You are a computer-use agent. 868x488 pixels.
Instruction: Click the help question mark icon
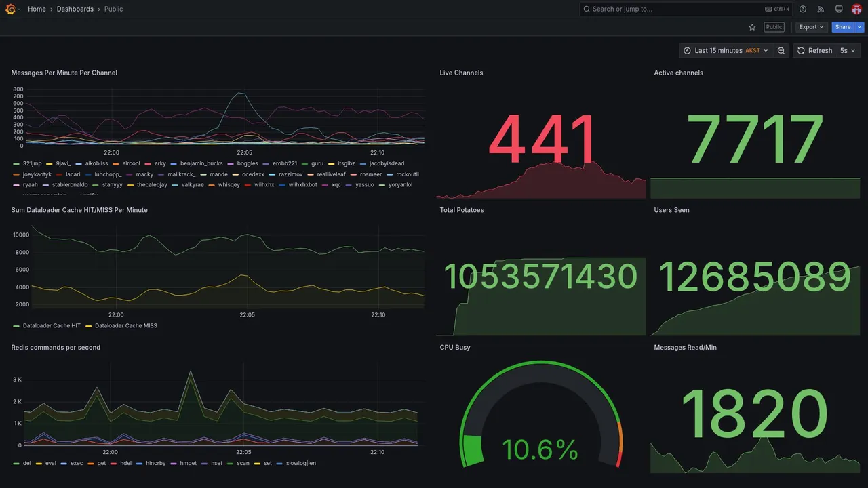click(x=803, y=9)
